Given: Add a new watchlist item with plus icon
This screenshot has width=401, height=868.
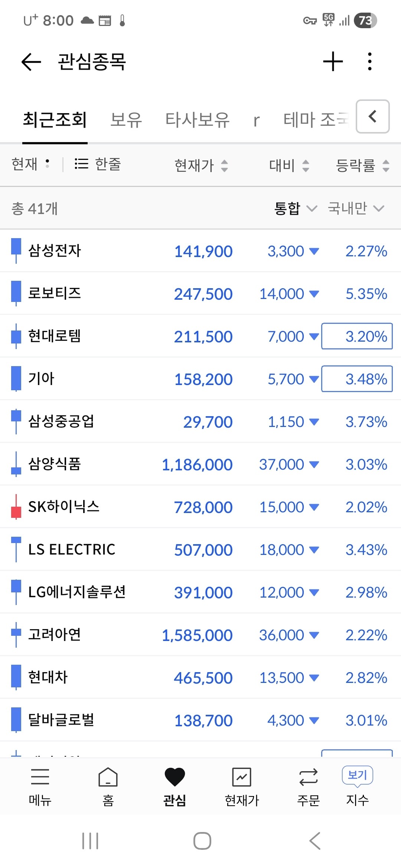Looking at the screenshot, I should (333, 62).
